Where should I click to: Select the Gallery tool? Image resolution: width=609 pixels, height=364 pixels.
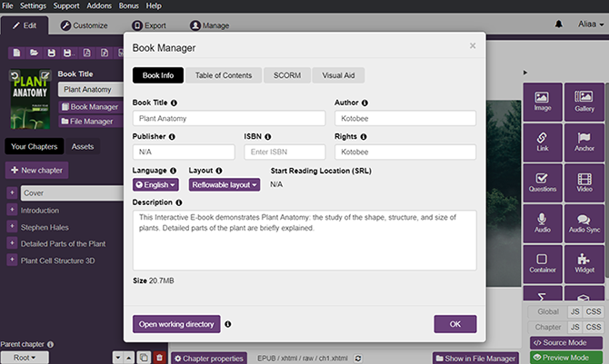583,102
